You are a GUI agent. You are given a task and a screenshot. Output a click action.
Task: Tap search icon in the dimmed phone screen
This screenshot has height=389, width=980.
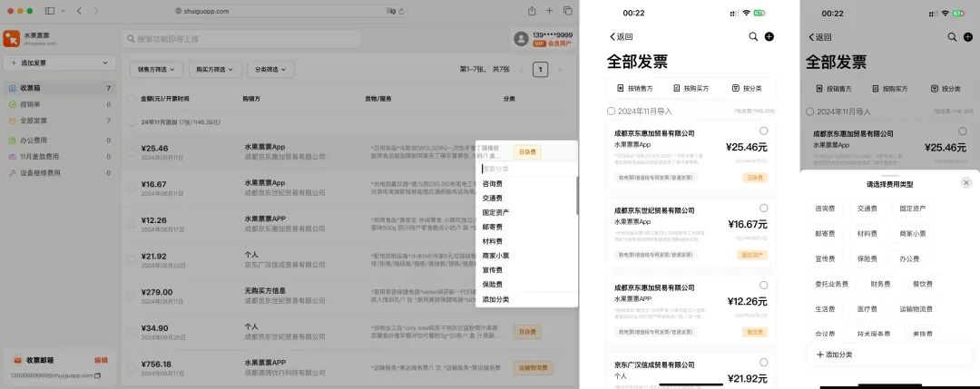click(952, 37)
